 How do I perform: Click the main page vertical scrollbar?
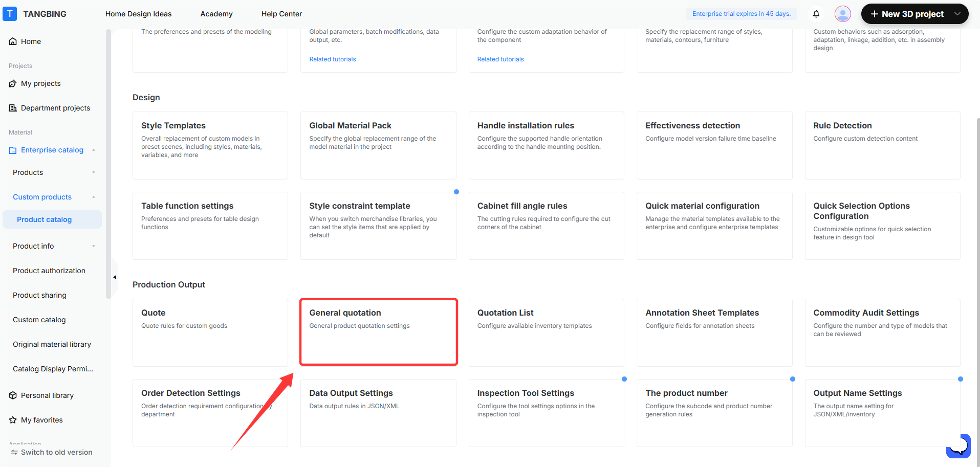[978, 292]
